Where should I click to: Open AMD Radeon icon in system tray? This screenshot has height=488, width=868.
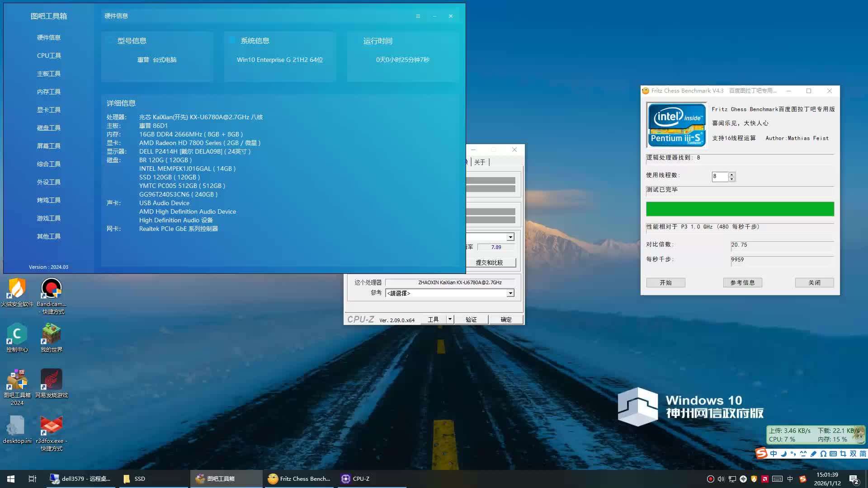click(x=765, y=479)
